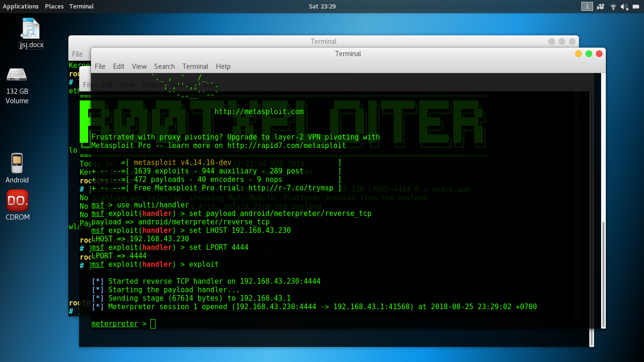Open the Places menu in top panel
Image resolution: width=644 pixels, height=362 pixels.
pos(54,6)
